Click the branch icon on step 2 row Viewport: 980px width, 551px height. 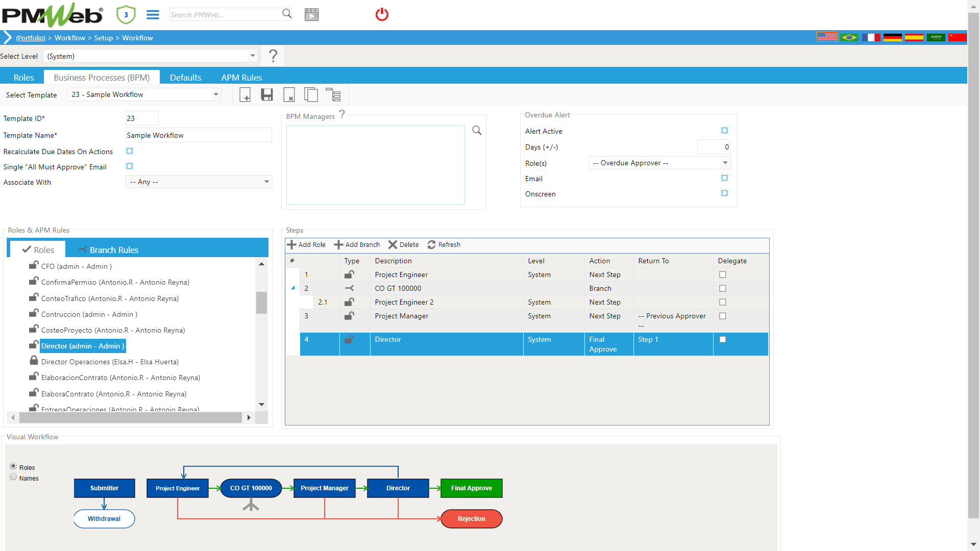[x=349, y=288]
